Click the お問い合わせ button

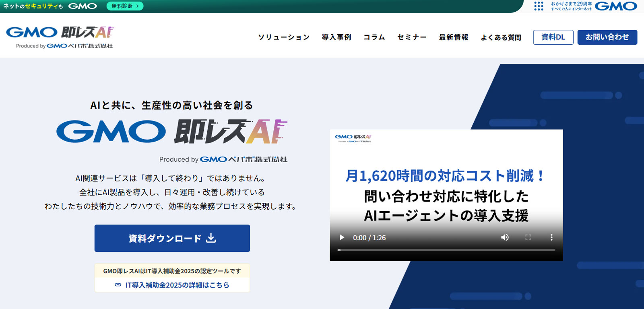point(607,37)
